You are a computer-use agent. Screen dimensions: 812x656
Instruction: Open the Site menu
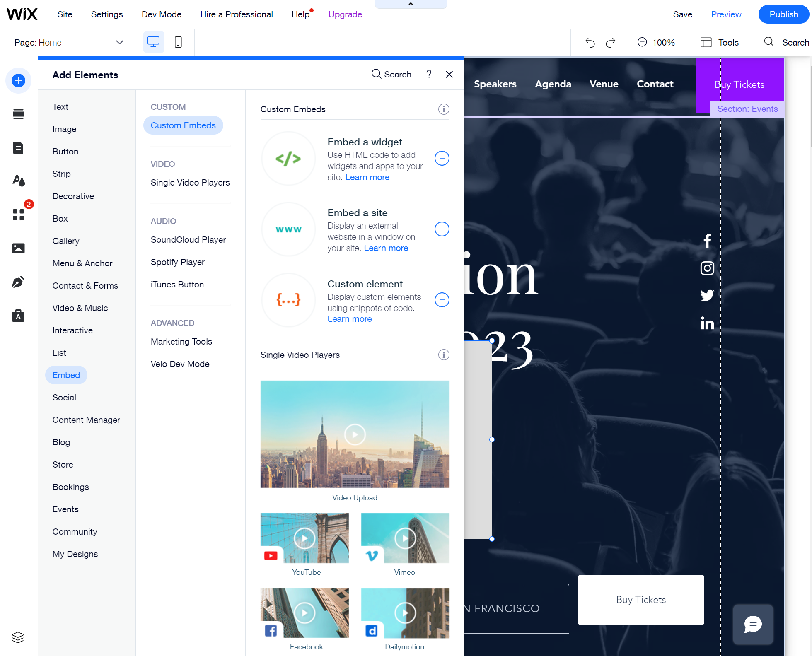click(x=65, y=14)
